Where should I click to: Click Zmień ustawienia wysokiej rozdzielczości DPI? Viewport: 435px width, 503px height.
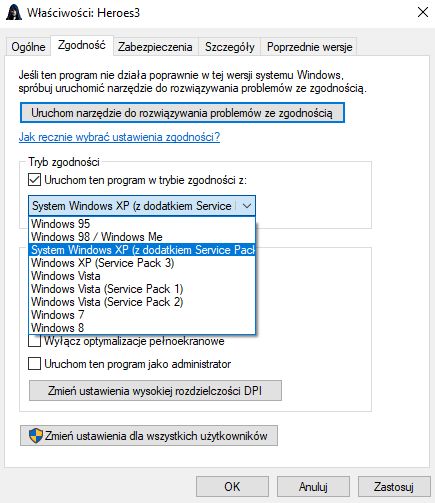point(155,390)
